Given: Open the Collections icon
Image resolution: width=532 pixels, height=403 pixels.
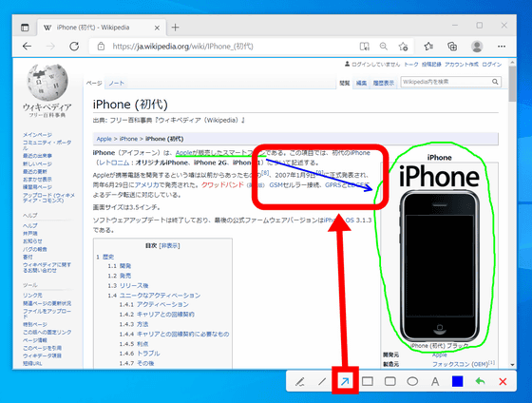Looking at the screenshot, I should click(x=452, y=47).
